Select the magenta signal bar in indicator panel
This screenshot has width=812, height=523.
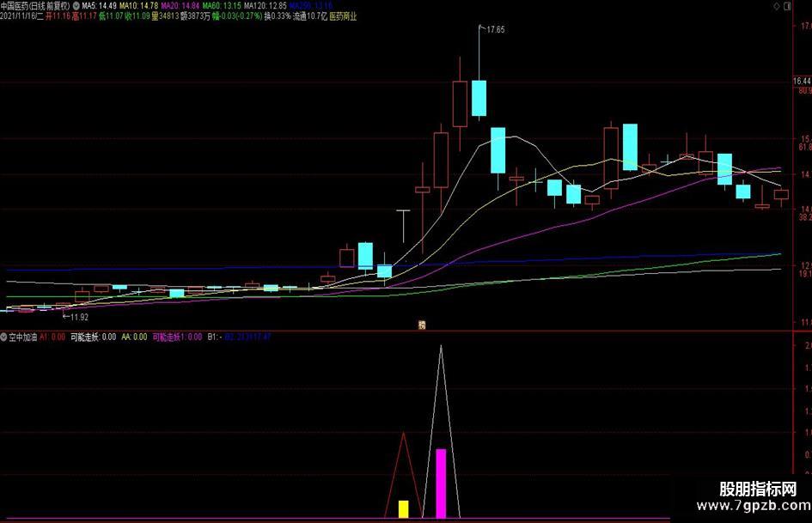tap(441, 483)
